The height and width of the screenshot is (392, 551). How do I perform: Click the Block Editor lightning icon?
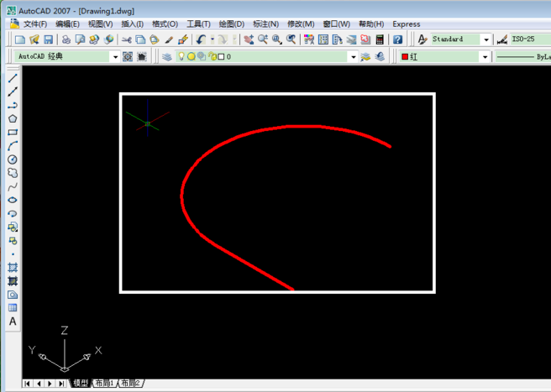click(183, 39)
